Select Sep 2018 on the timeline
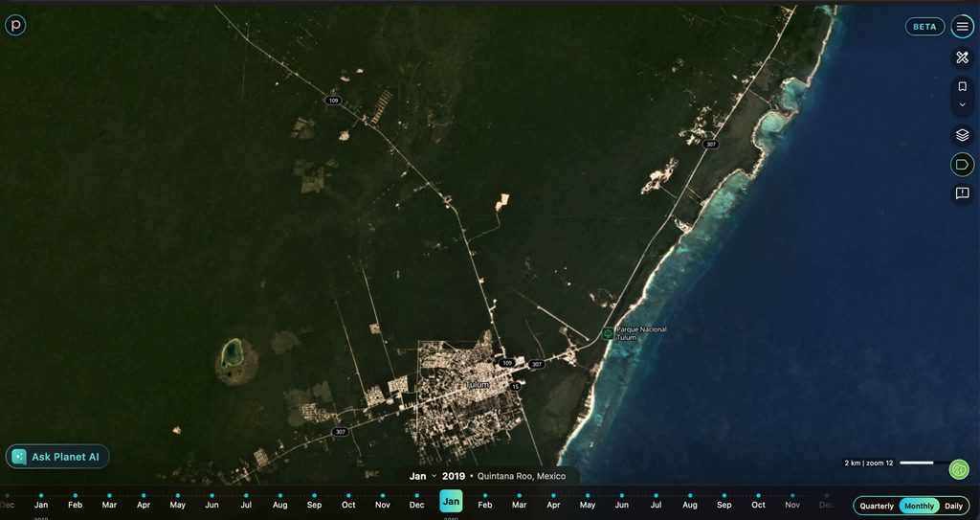Screen dimensions: 980x520 [314, 505]
